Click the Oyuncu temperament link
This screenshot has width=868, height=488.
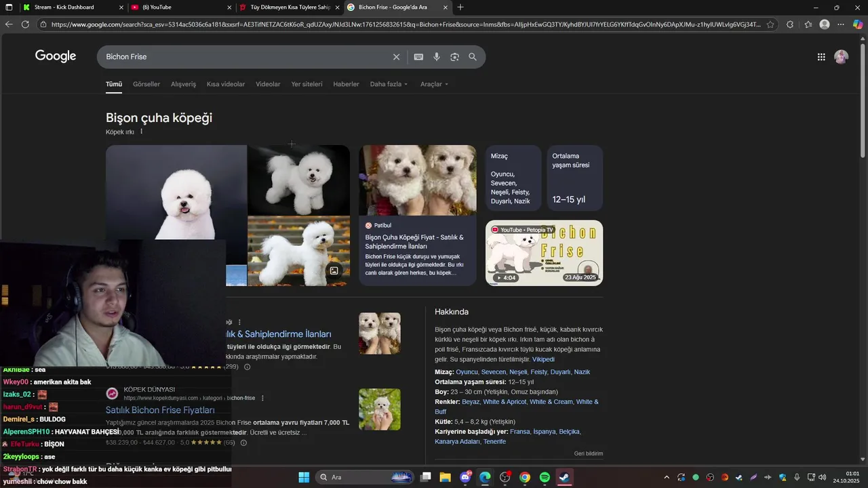pos(467,372)
